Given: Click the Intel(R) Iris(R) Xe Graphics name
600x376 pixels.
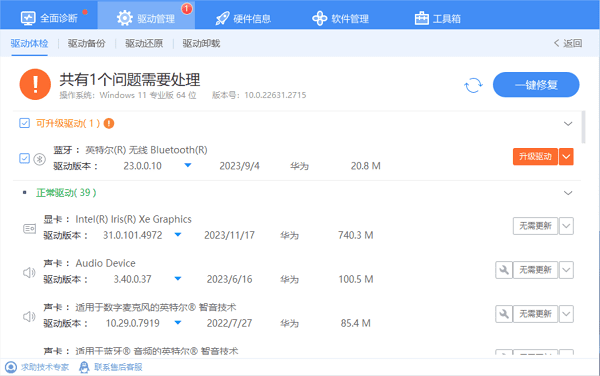Looking at the screenshot, I should tap(133, 219).
